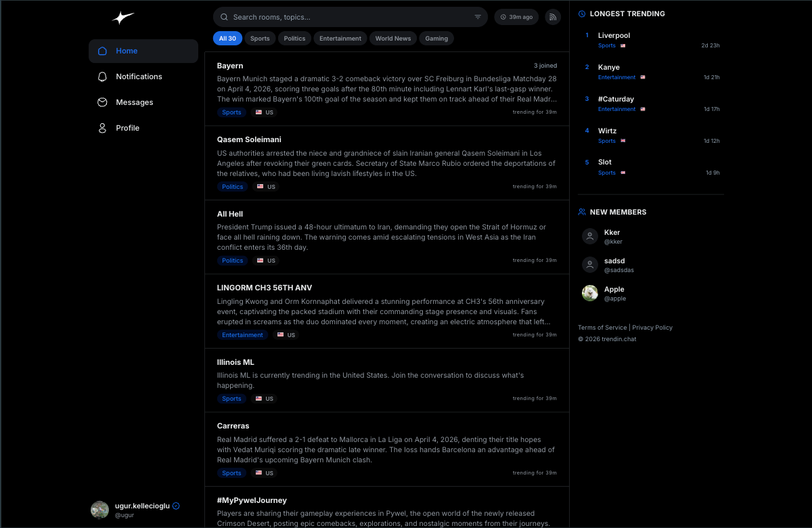Open Slot in Longest Trending
This screenshot has height=528, width=812.
click(x=605, y=162)
